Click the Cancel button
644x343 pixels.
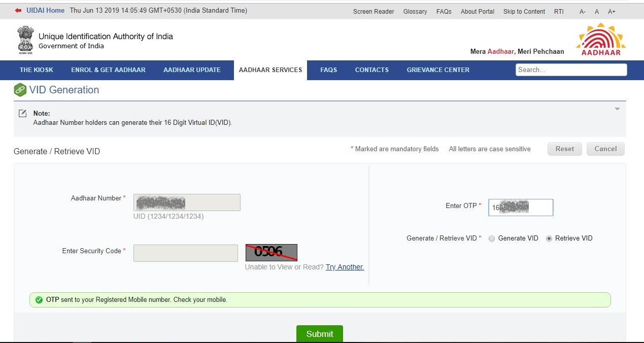tap(605, 149)
